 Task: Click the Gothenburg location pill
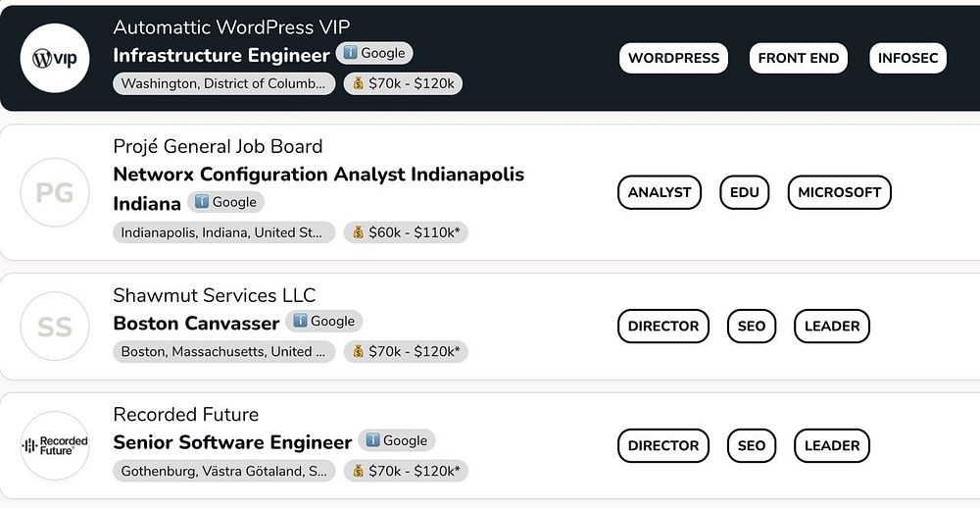pos(223,471)
